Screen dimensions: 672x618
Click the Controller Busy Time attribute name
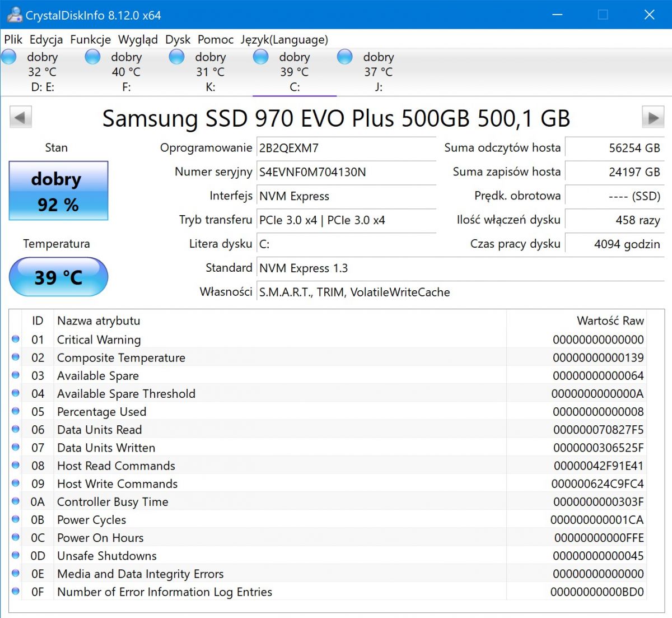(x=113, y=502)
